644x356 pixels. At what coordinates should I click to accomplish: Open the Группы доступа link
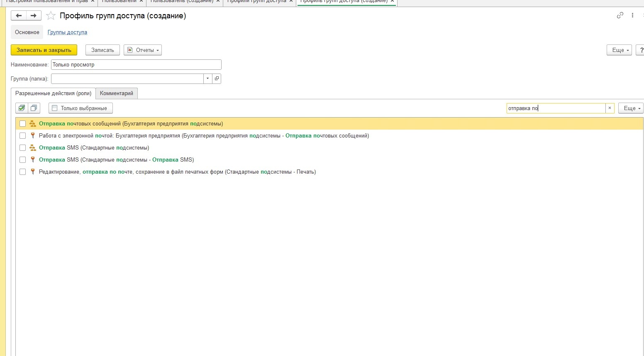(67, 32)
